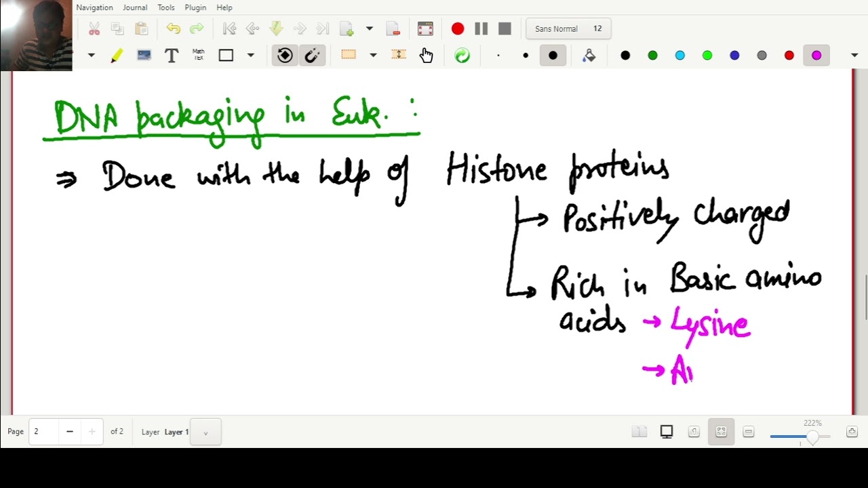
Task: Toggle presentation mode in status bar
Action: (667, 432)
